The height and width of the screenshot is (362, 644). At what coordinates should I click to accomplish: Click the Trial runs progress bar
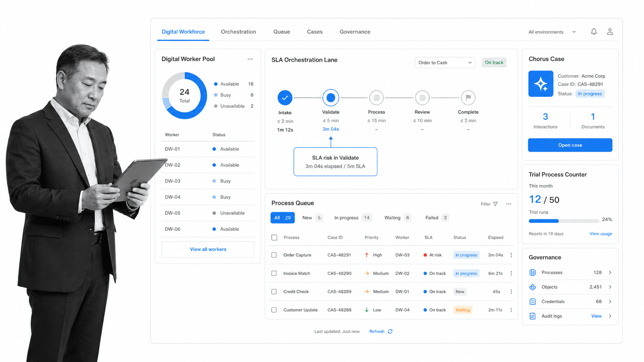[563, 221]
